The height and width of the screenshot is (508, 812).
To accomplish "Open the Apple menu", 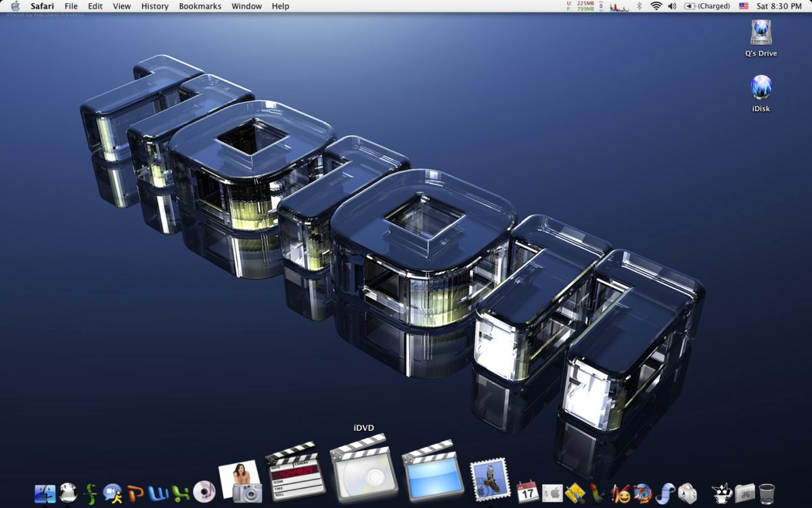I will click(x=16, y=6).
